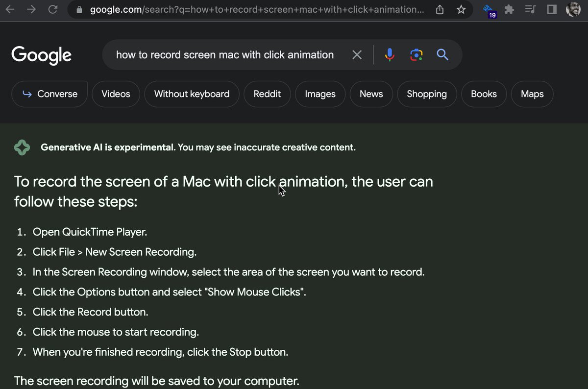
Task: Open the Extensions puzzle piece menu
Action: pos(510,9)
